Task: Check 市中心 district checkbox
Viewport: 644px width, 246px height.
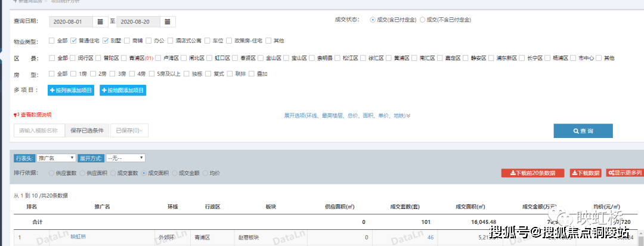Action: (x=573, y=58)
